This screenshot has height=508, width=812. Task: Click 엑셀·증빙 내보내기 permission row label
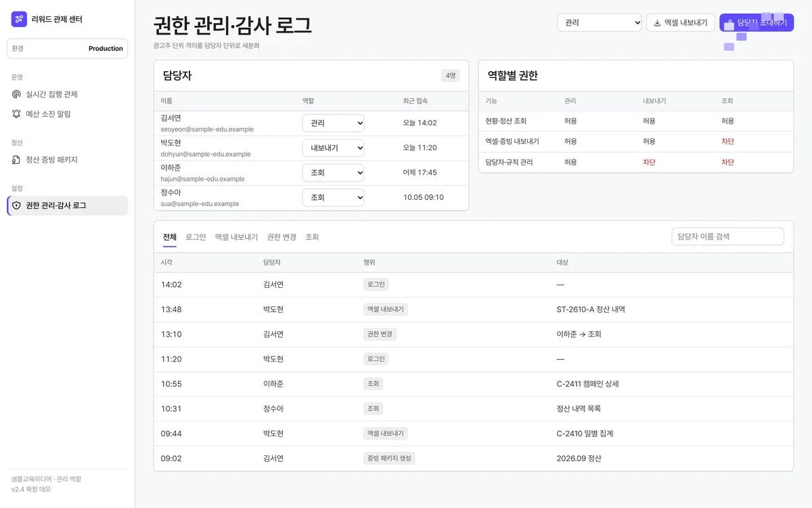pyautogui.click(x=512, y=142)
